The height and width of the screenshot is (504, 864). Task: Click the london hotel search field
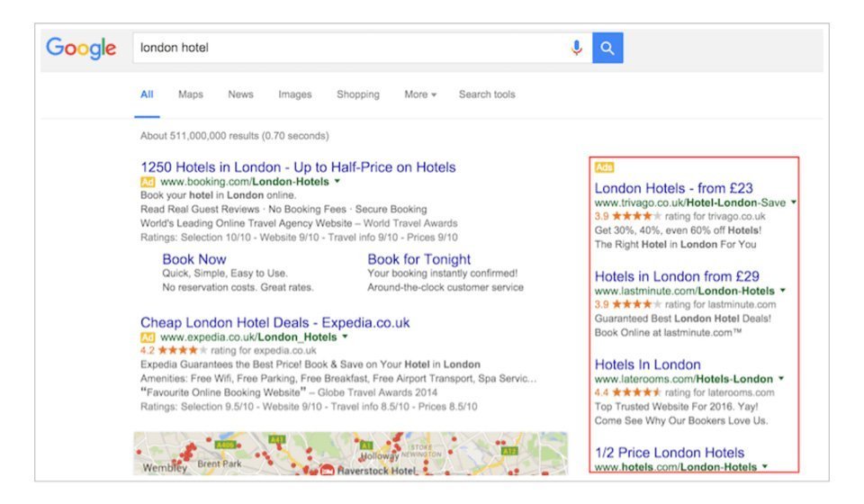coord(350,48)
